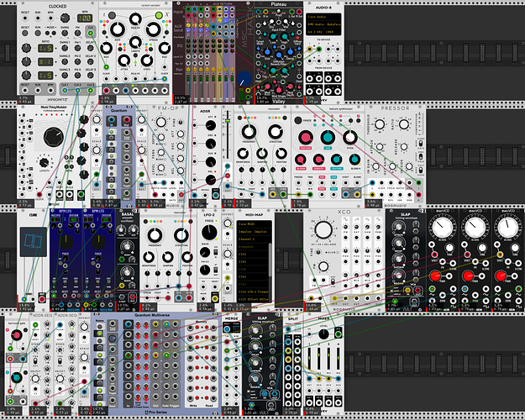Toggle the gray t button on random sampler
The height and width of the screenshot is (420, 525).
pos(112,15)
